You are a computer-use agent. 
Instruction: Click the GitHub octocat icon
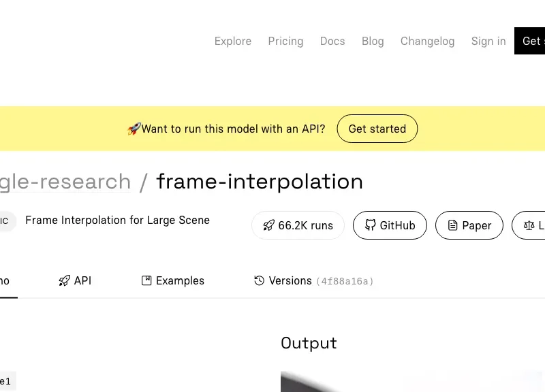pos(371,226)
